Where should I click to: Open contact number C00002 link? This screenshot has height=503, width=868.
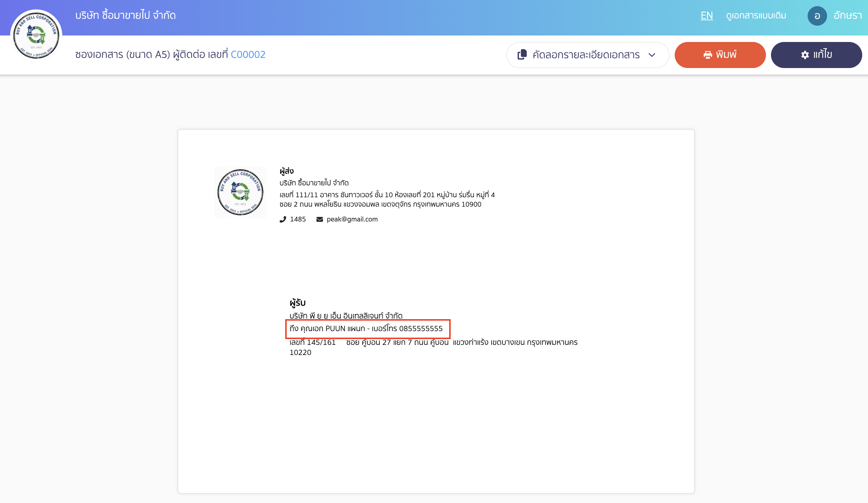[x=248, y=54]
